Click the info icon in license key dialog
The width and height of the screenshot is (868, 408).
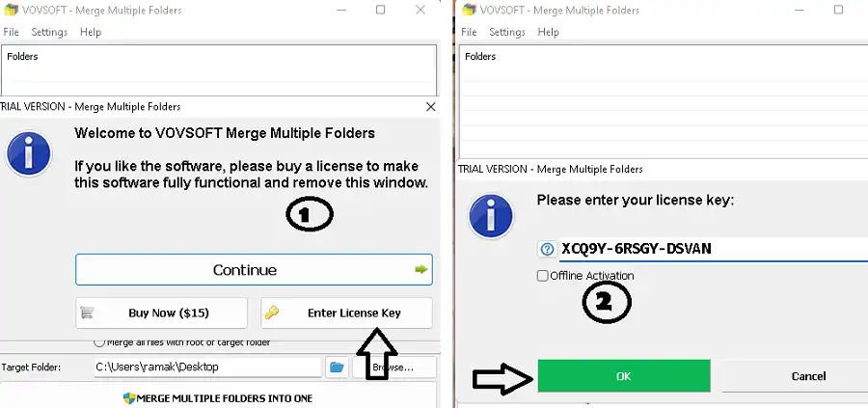tap(492, 218)
